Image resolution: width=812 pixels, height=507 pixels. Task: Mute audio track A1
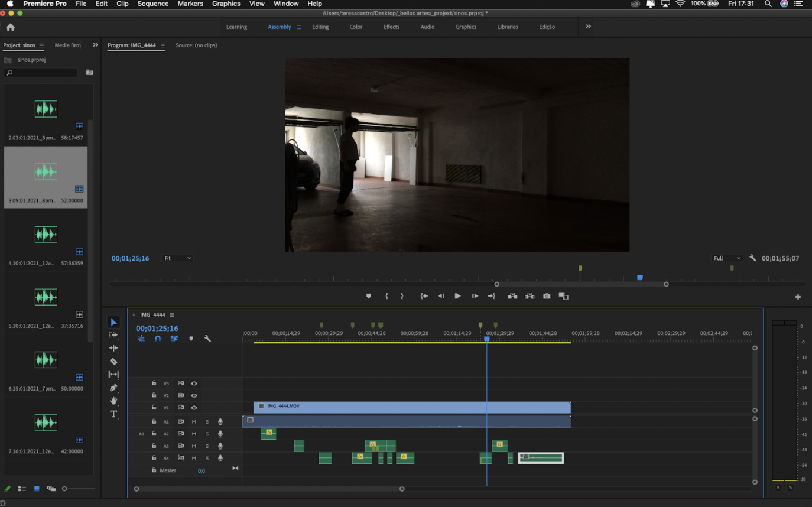194,422
